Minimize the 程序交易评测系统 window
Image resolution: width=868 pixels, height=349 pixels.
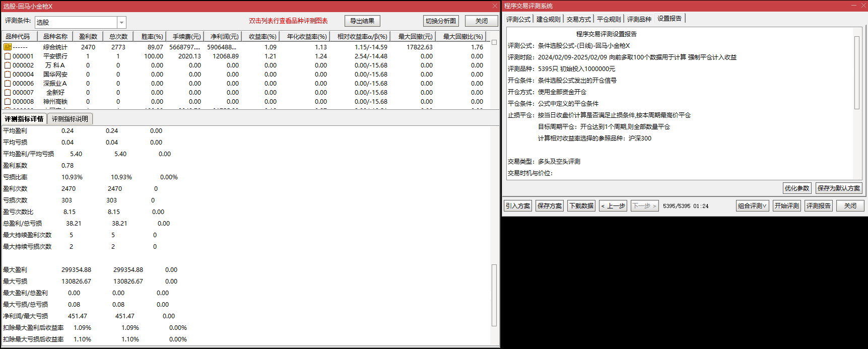point(853,6)
